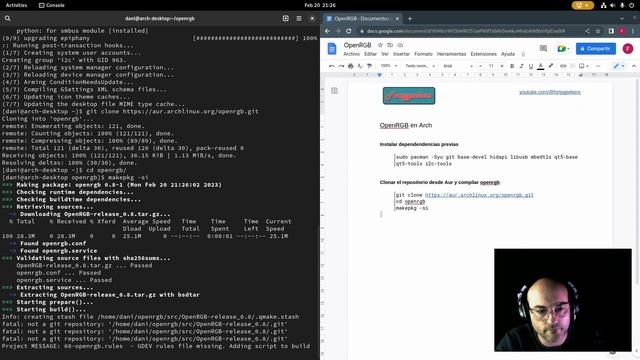The width and height of the screenshot is (640, 360).
Task: Open terminal search magnifier icon
Action: tap(7, 18)
